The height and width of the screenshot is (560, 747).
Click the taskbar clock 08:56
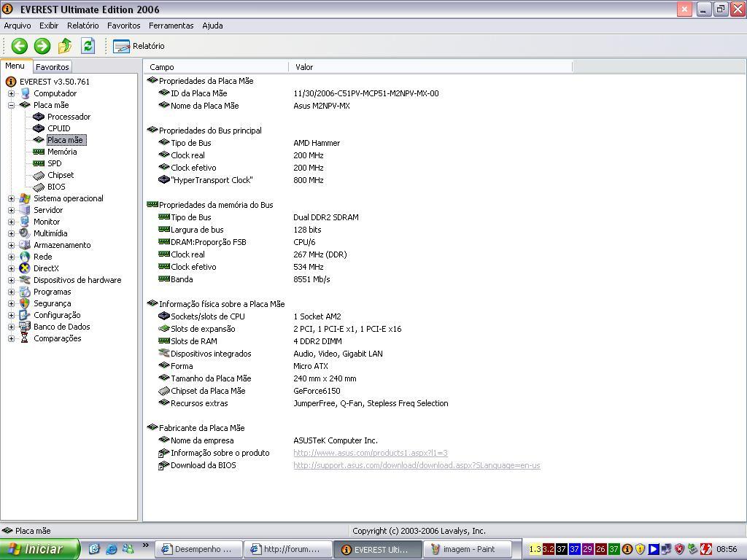(727, 549)
